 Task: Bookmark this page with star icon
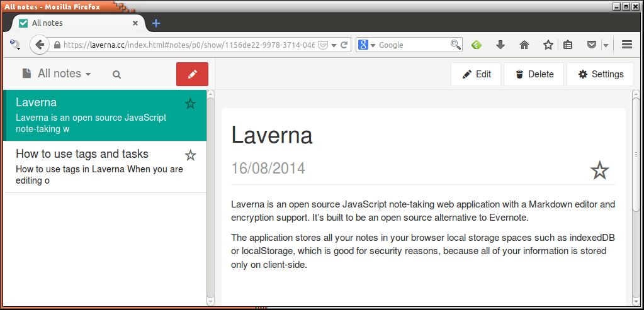click(x=548, y=45)
